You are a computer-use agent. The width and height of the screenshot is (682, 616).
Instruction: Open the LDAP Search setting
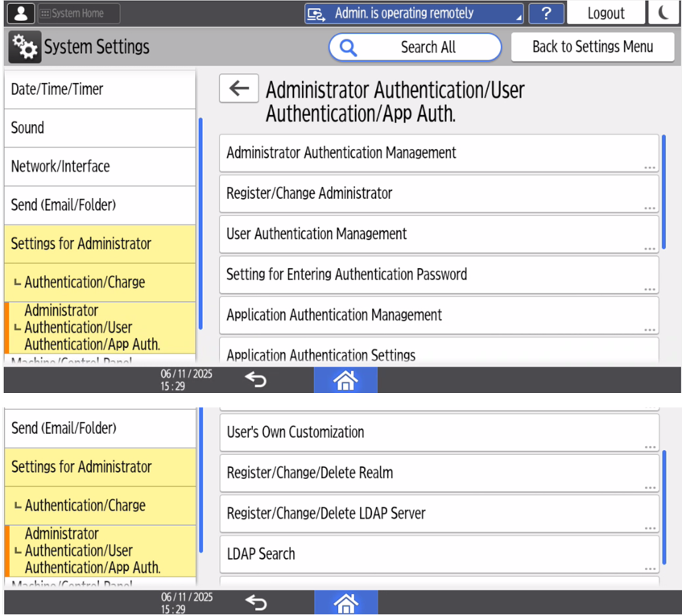click(439, 554)
